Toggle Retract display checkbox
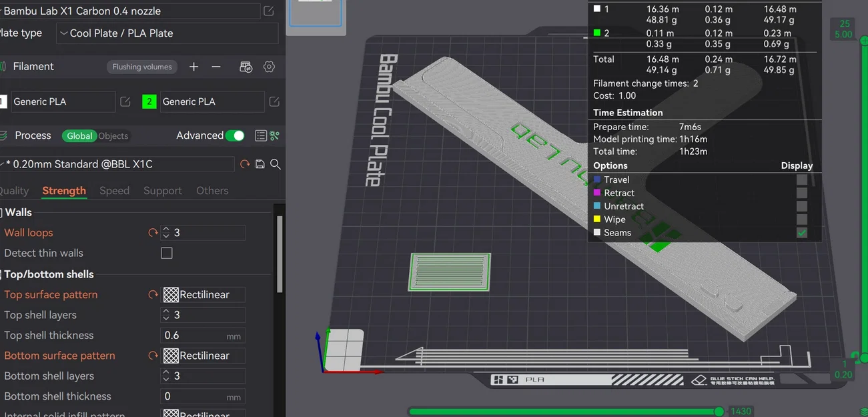 coord(802,193)
